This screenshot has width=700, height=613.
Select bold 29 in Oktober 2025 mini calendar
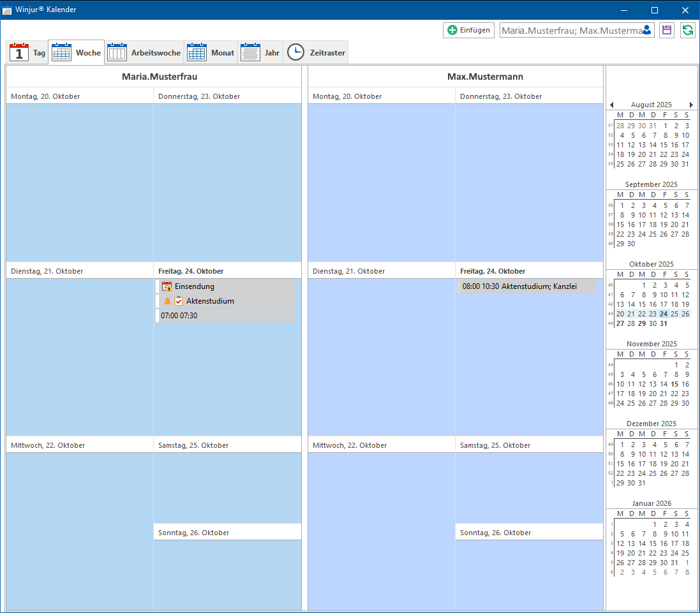pos(642,323)
